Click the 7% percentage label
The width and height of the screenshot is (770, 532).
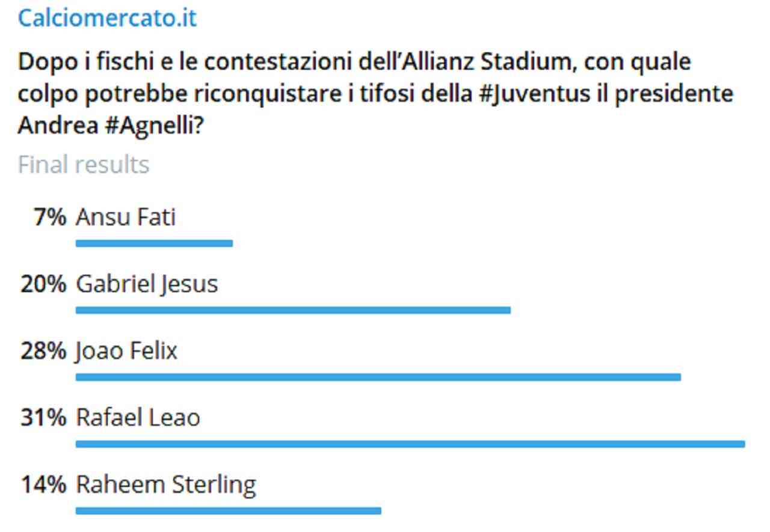(x=49, y=217)
